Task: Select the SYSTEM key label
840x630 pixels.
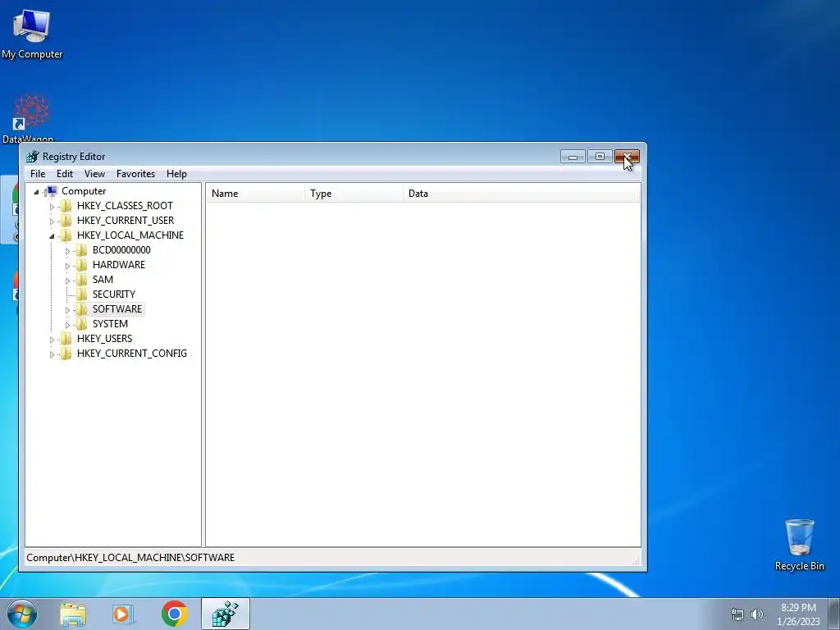Action: [x=111, y=323]
